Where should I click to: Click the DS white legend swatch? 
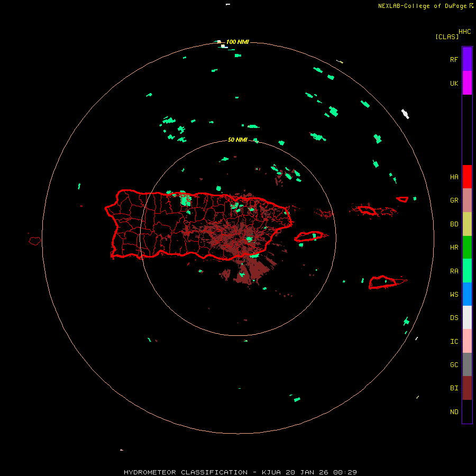coord(467,317)
